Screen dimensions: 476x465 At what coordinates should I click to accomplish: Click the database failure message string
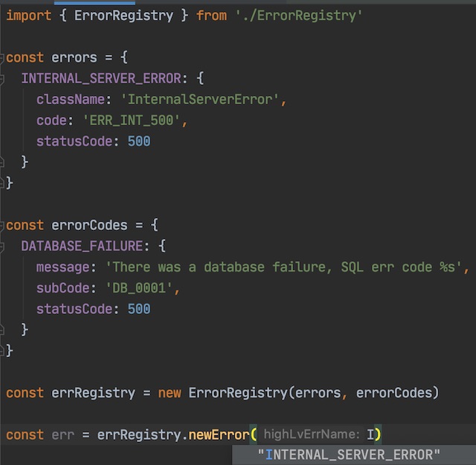click(x=283, y=267)
